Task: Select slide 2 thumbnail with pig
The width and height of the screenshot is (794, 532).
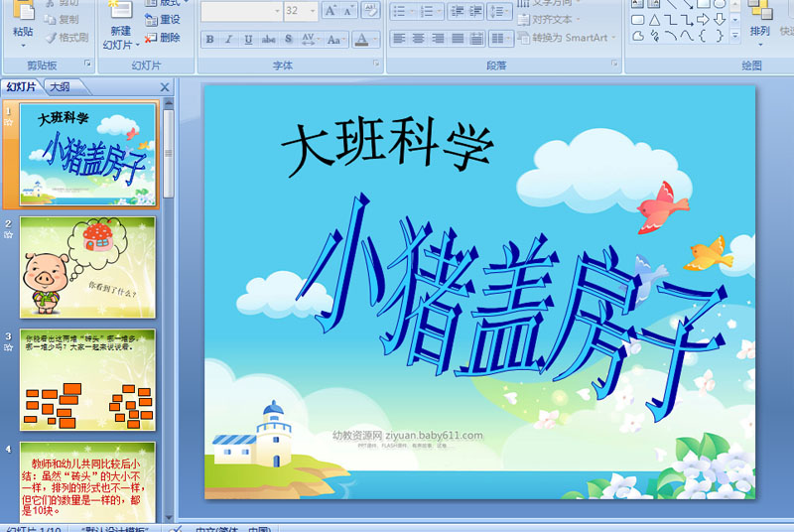Action: (x=88, y=266)
